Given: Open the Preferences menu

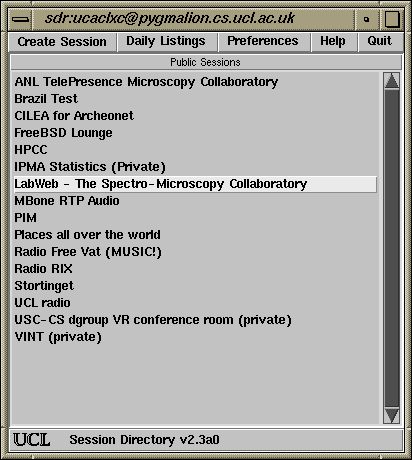Looking at the screenshot, I should [x=263, y=42].
